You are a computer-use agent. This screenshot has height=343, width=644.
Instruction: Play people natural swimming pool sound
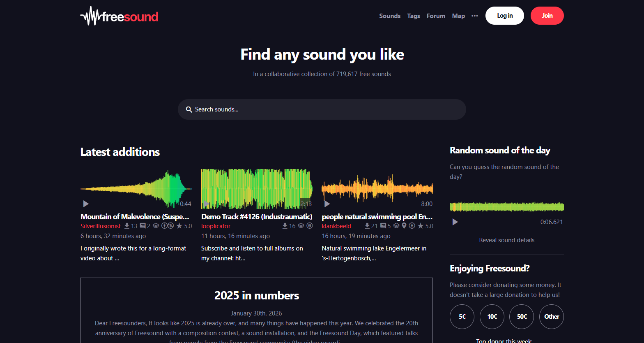[327, 204]
